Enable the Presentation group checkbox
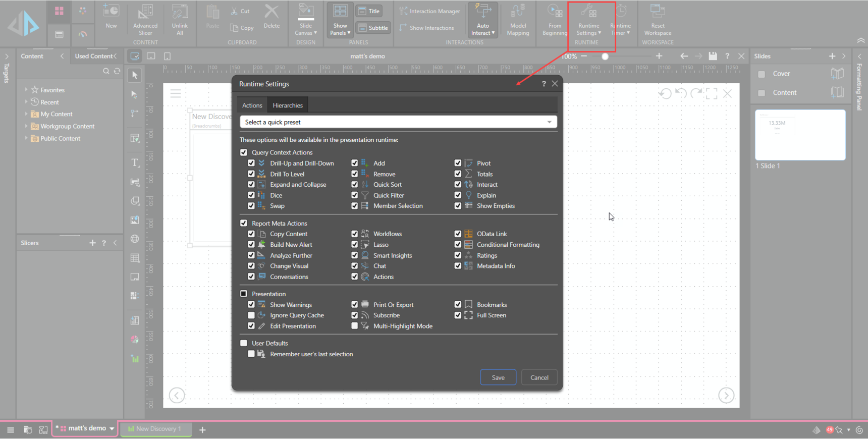This screenshot has width=868, height=439. [244, 294]
